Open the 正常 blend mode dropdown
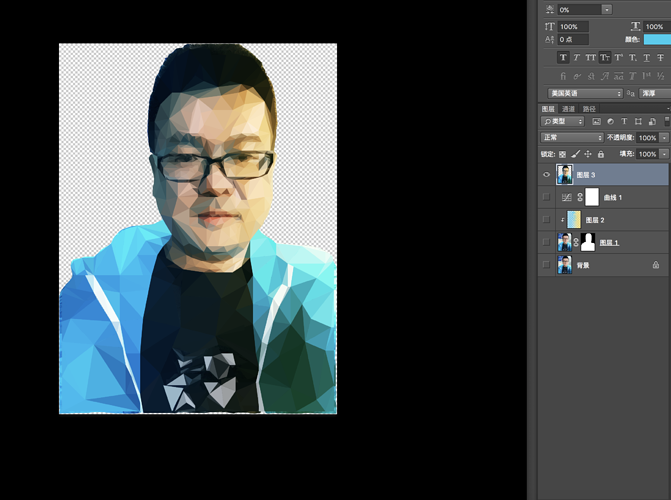Screen dimensions: 671x500 (x=572, y=137)
